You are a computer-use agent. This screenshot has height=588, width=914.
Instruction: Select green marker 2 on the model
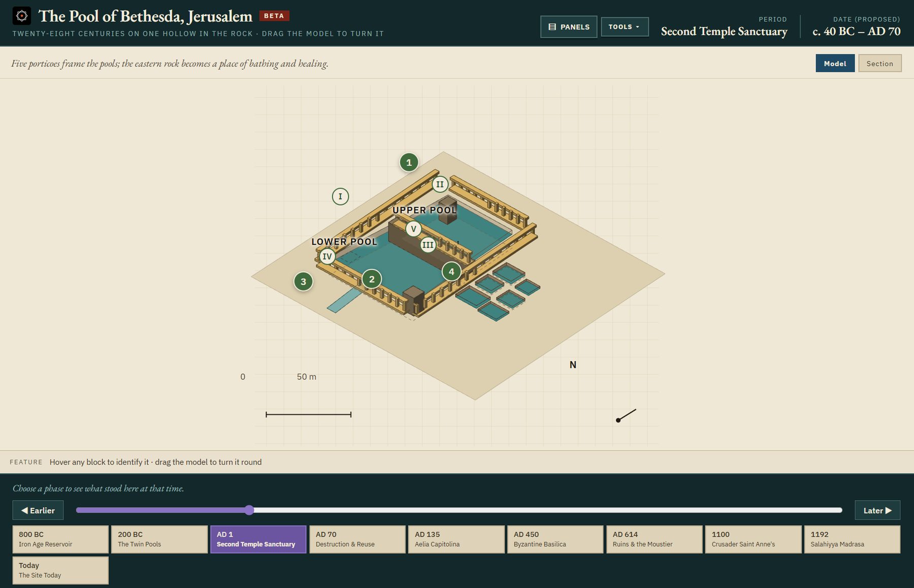(x=372, y=279)
